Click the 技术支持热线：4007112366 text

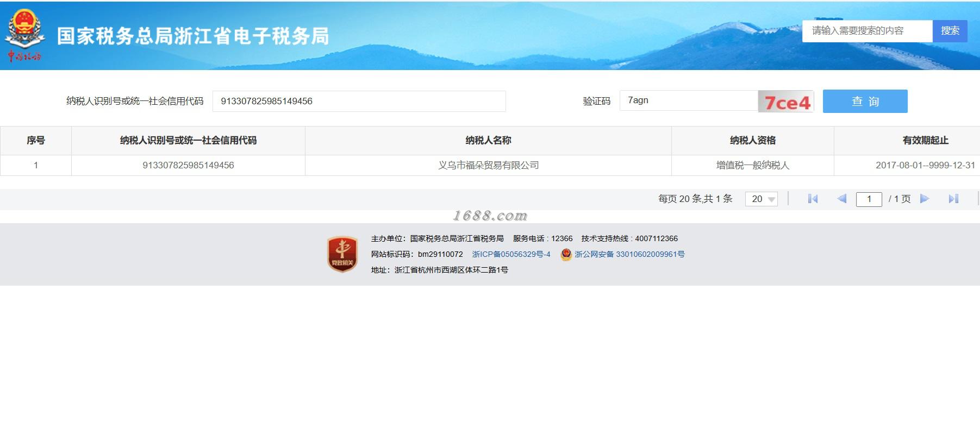click(x=629, y=238)
